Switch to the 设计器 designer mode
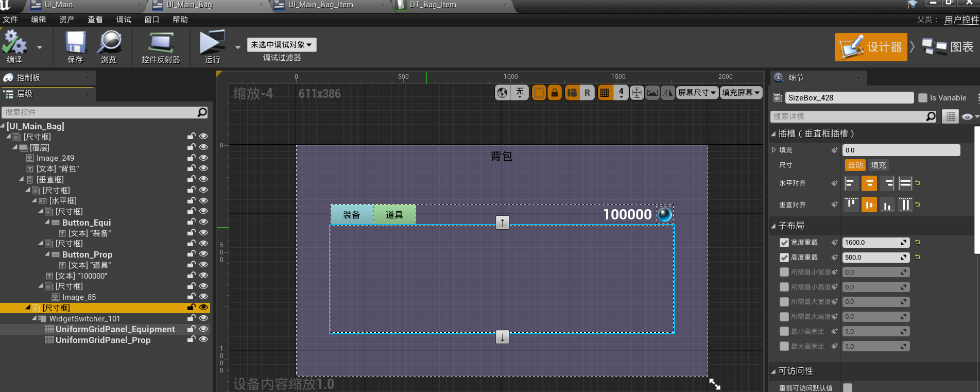 click(871, 47)
